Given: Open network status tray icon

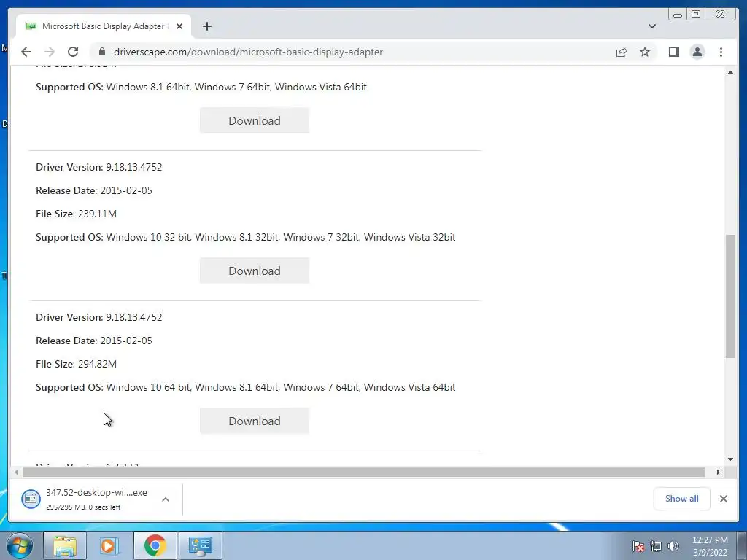Looking at the screenshot, I should pyautogui.click(x=656, y=547).
